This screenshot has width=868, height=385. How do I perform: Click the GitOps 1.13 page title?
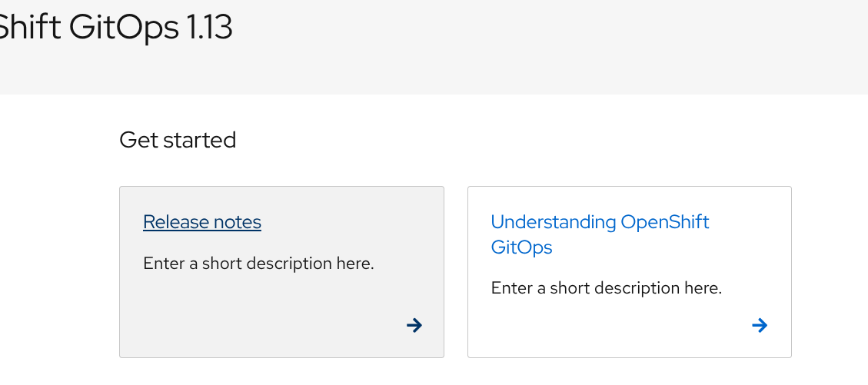click(115, 28)
